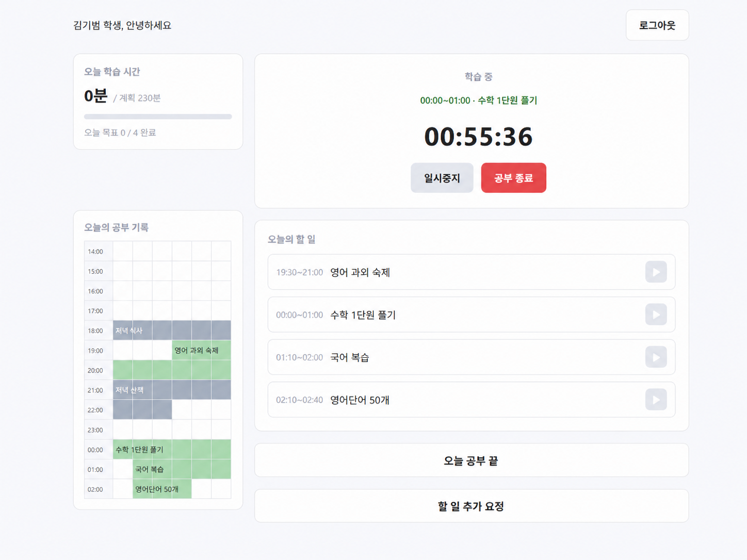
Task: Click the red 공부 종료 button
Action: tap(513, 178)
